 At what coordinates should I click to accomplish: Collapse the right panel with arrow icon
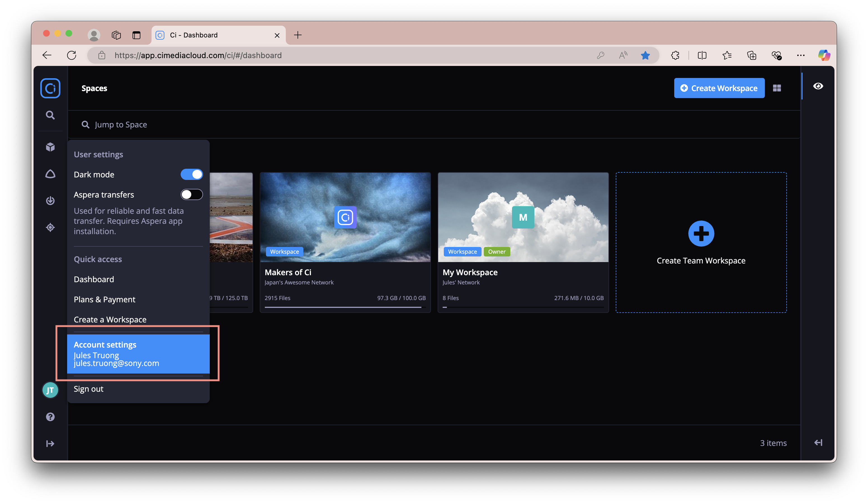(x=819, y=443)
